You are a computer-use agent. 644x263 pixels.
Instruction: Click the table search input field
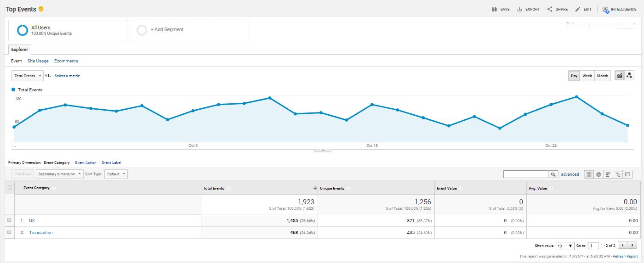526,174
